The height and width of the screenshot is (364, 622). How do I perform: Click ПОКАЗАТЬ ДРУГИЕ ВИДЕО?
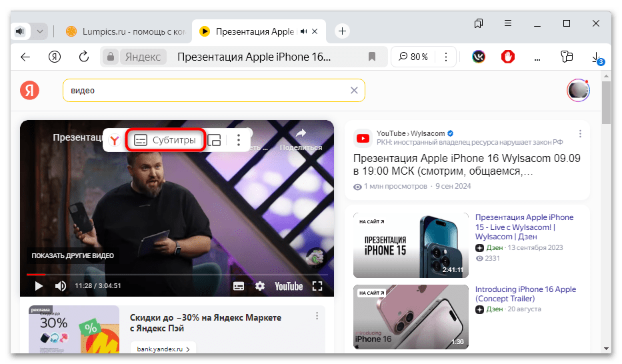(73, 256)
